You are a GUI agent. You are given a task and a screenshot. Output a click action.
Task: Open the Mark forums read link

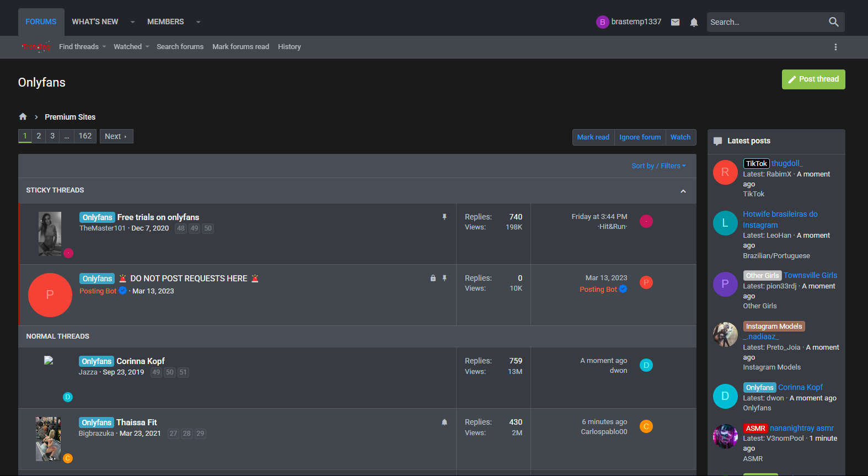[x=240, y=47]
